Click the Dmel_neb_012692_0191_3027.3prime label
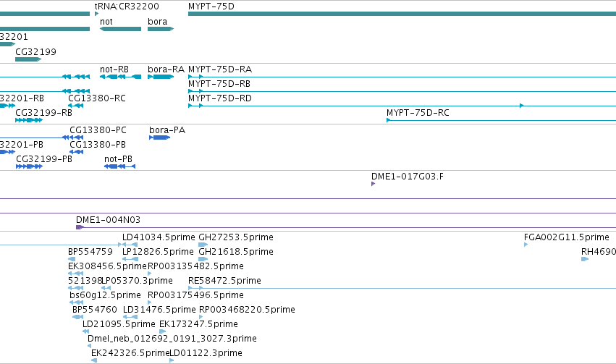This screenshot has width=616, height=364. 172,339
